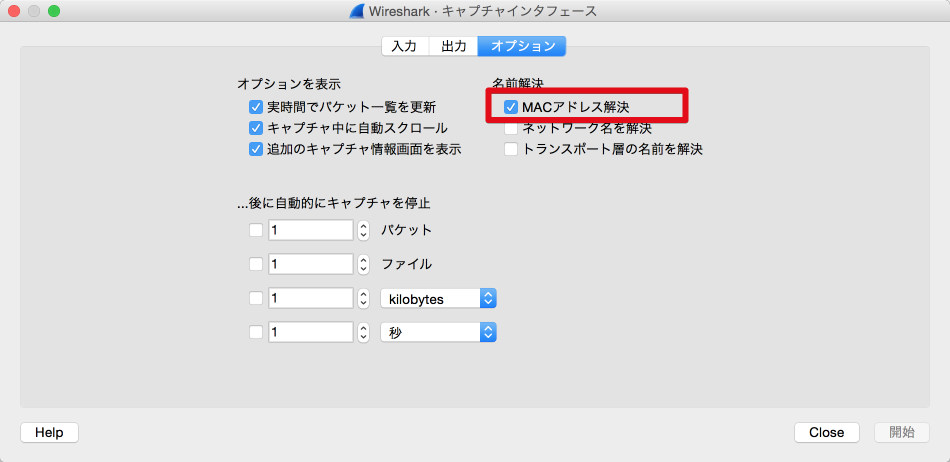Image resolution: width=950 pixels, height=462 pixels.
Task: Click the パケット count stepper arrows
Action: coord(363,230)
